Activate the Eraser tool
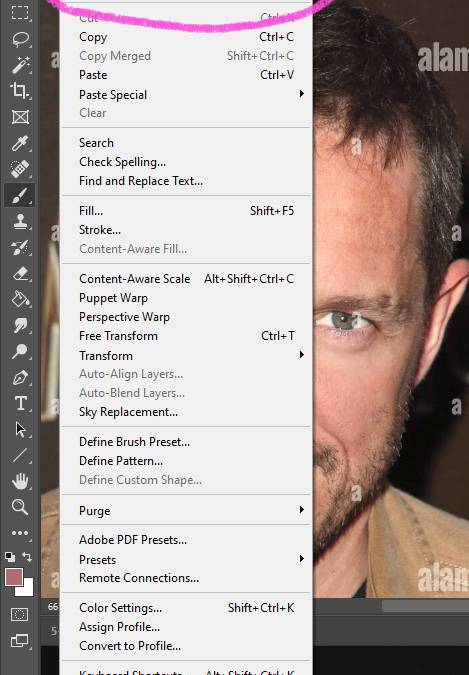The width and height of the screenshot is (469, 675). click(20, 273)
